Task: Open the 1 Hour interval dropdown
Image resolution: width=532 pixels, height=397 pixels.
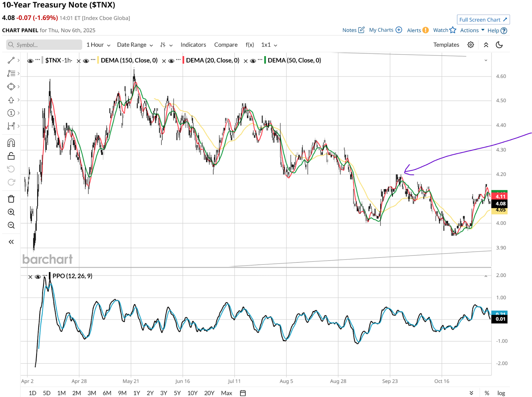Action: (98, 45)
